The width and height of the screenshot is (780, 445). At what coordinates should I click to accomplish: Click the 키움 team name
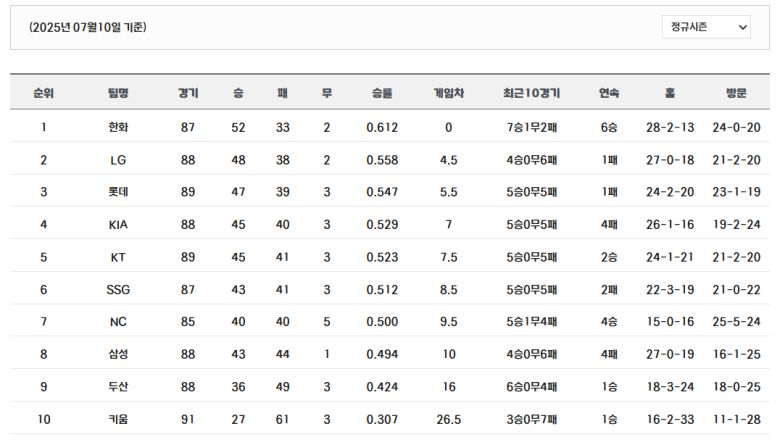coord(118,419)
